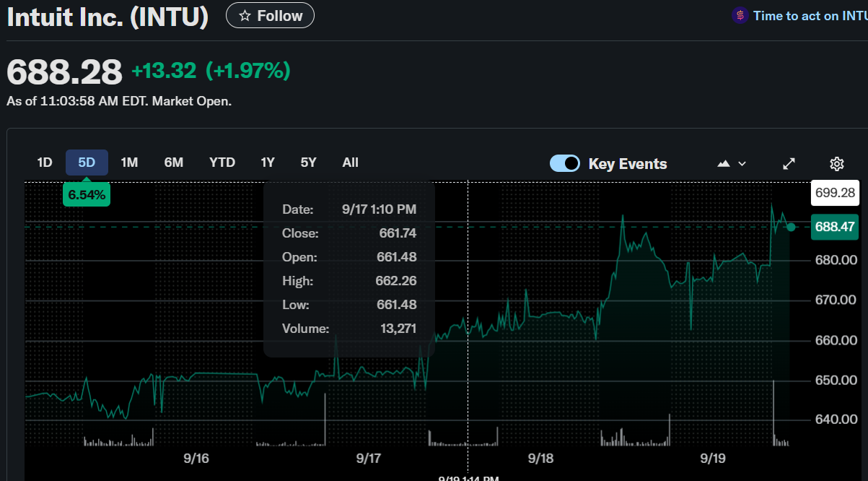Image resolution: width=868 pixels, height=481 pixels.
Task: Expand chart to full screen
Action: coord(789,164)
